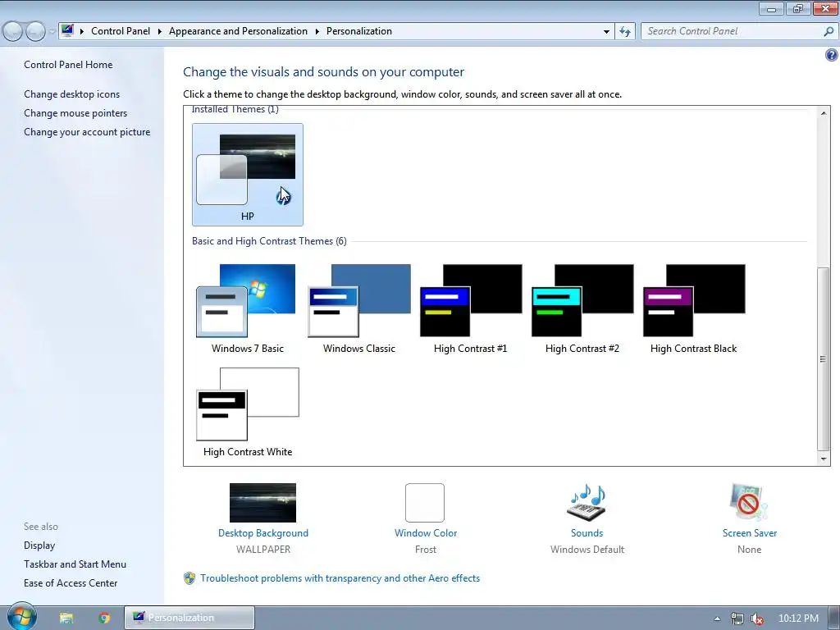Choose the High Contrast #1 theme
This screenshot has height=630, width=840.
point(470,308)
